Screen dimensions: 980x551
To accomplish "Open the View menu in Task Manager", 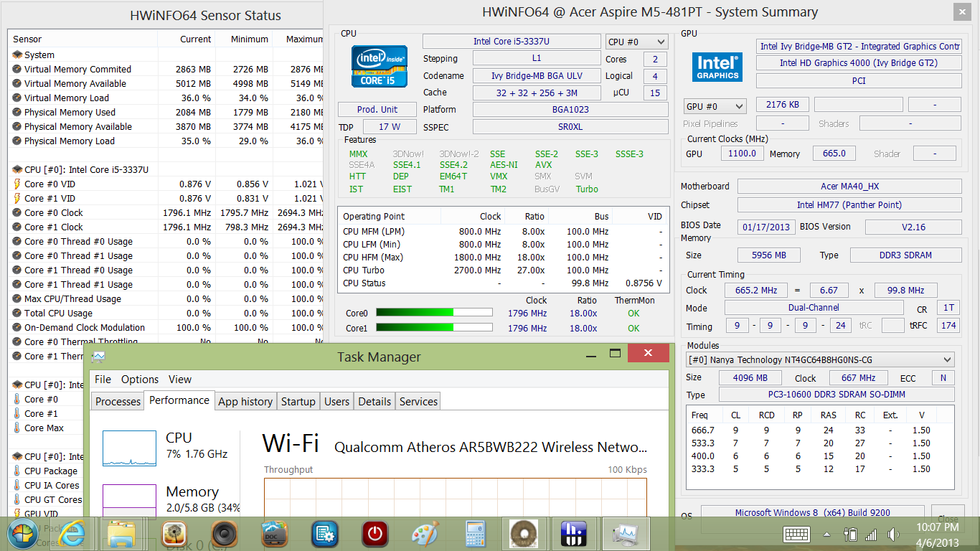I will click(180, 380).
